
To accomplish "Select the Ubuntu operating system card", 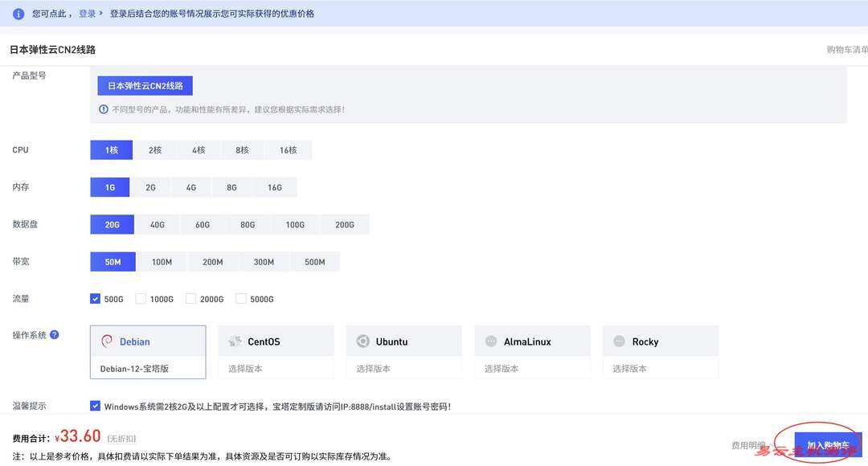I will pos(404,341).
